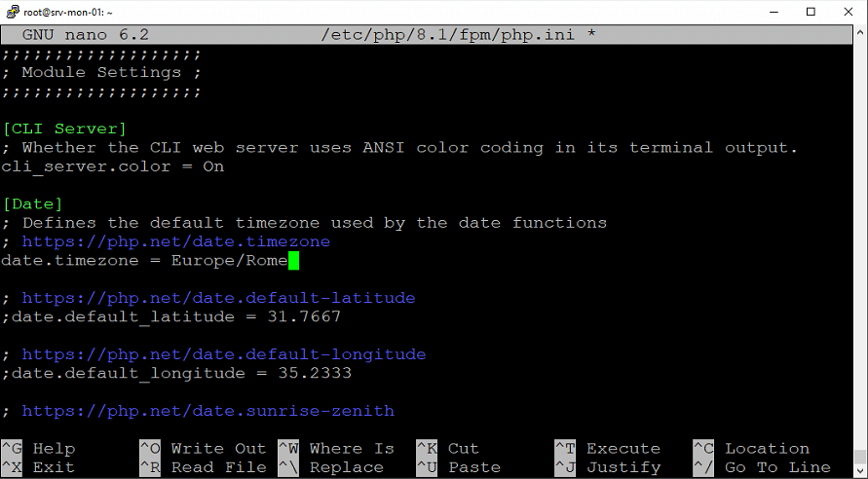Click the date.default_longitude = 35.2333 line
The image size is (868, 479).
(176, 373)
